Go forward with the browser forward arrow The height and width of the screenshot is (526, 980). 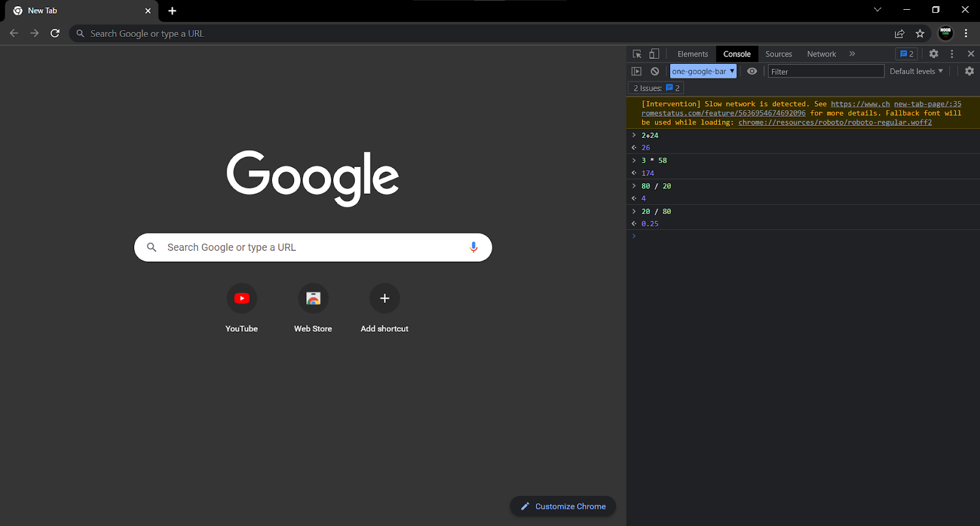point(34,33)
